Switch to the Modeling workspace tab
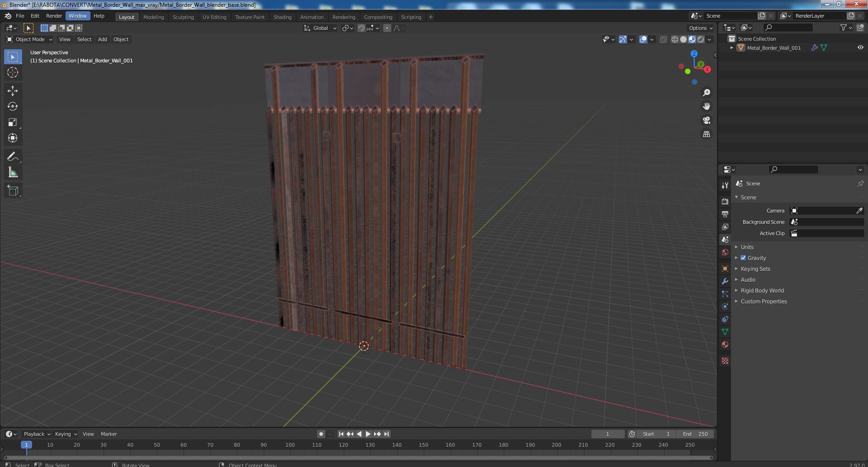This screenshot has height=467, width=868. [x=153, y=17]
